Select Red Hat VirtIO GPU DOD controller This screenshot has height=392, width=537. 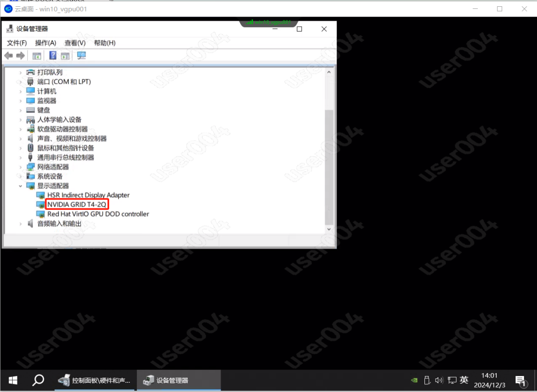98,214
